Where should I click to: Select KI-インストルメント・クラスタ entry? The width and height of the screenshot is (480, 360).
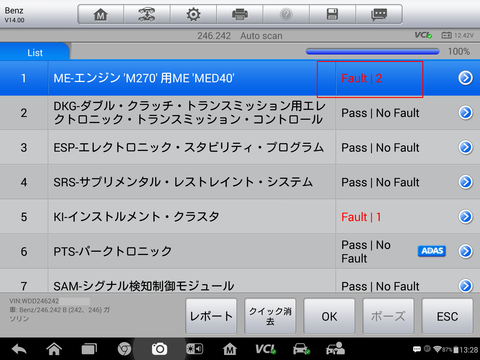click(x=136, y=217)
